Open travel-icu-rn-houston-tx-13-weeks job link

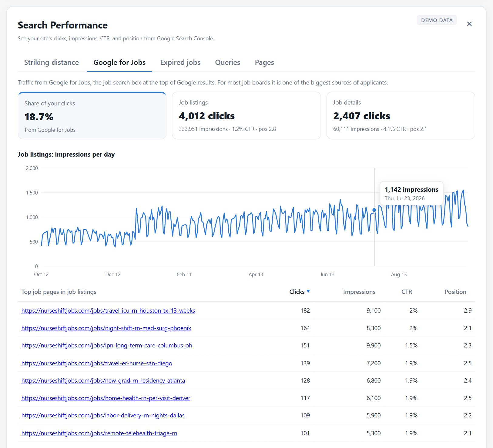[x=108, y=310]
